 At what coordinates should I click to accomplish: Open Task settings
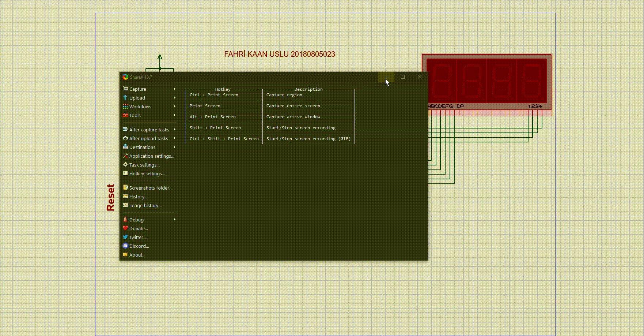point(149,165)
